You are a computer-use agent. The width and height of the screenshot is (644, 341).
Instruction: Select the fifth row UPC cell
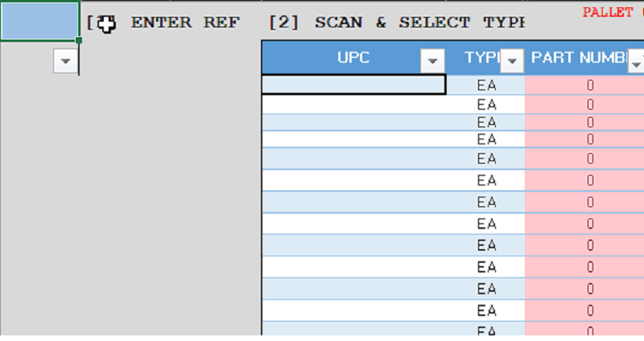point(353,158)
